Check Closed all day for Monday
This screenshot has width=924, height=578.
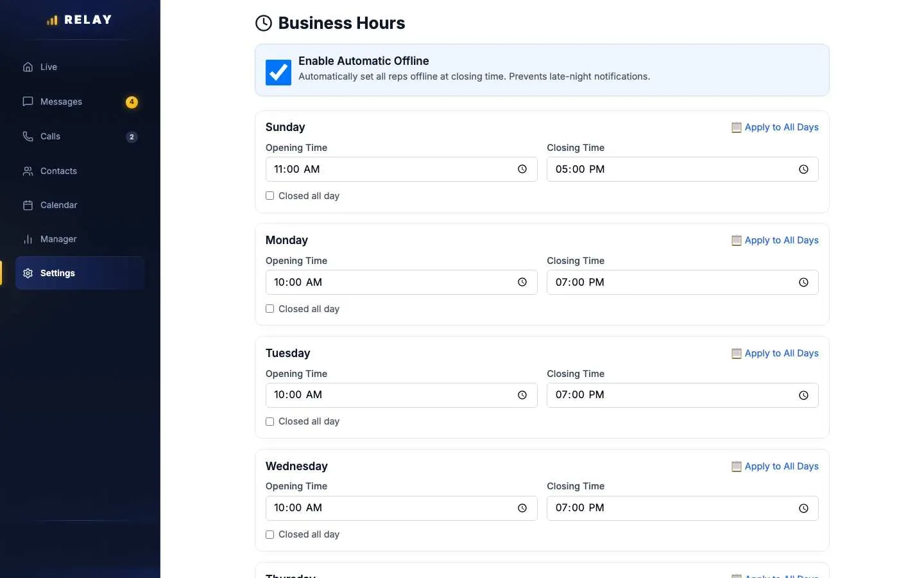tap(269, 309)
